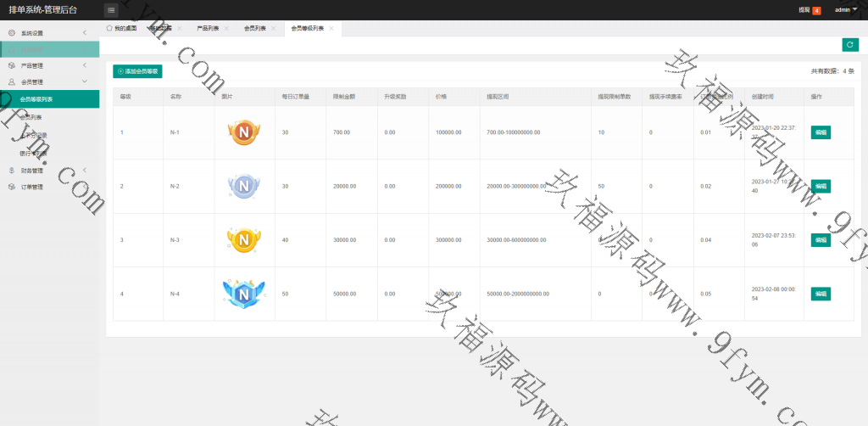Click the 订单管理 icon in sidebar

12,187
